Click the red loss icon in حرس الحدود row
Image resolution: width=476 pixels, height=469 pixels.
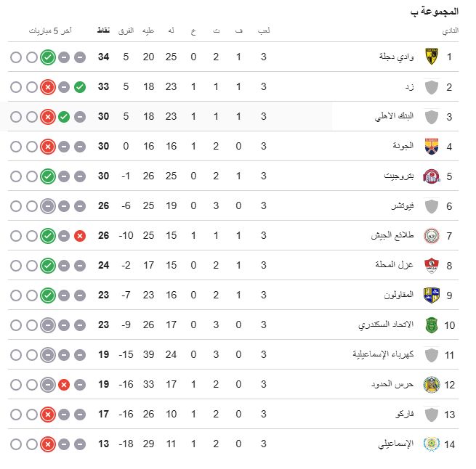(x=64, y=385)
